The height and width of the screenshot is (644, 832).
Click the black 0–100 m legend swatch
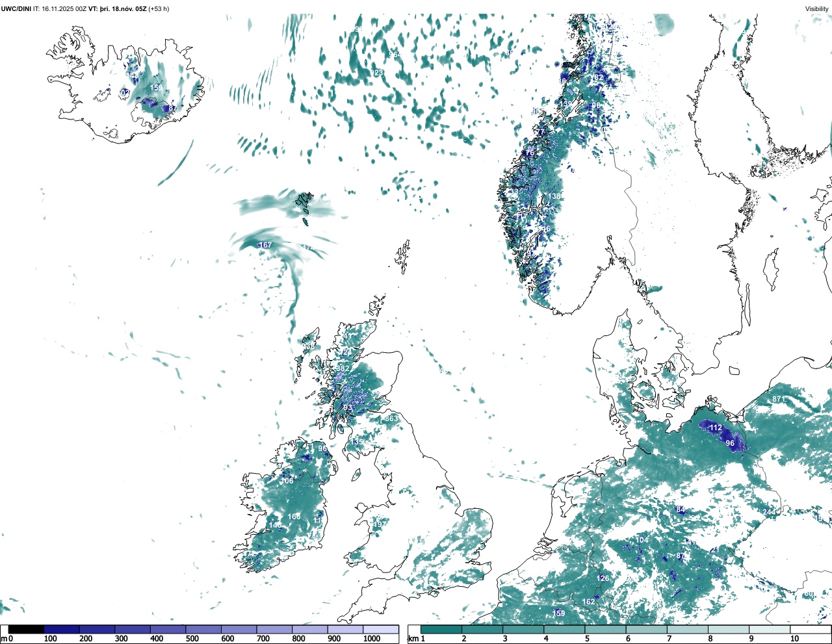pyautogui.click(x=26, y=629)
